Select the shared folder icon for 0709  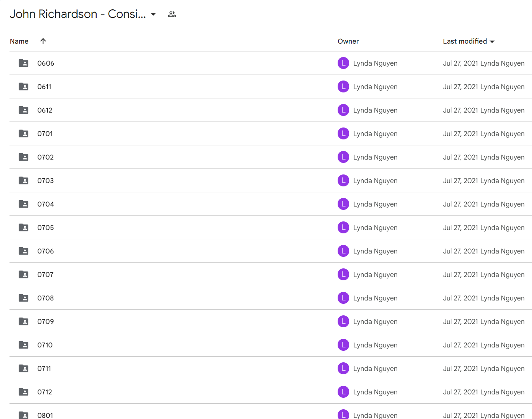point(24,321)
